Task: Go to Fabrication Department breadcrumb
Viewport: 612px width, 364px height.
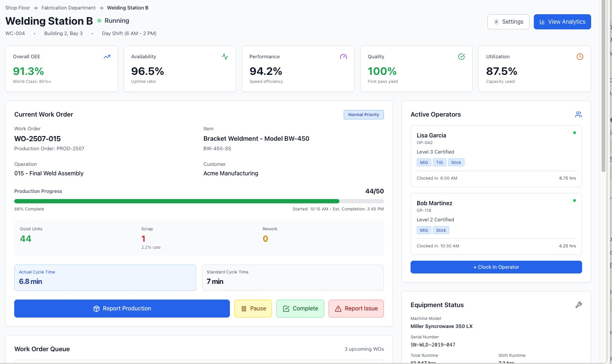Action: pyautogui.click(x=68, y=8)
